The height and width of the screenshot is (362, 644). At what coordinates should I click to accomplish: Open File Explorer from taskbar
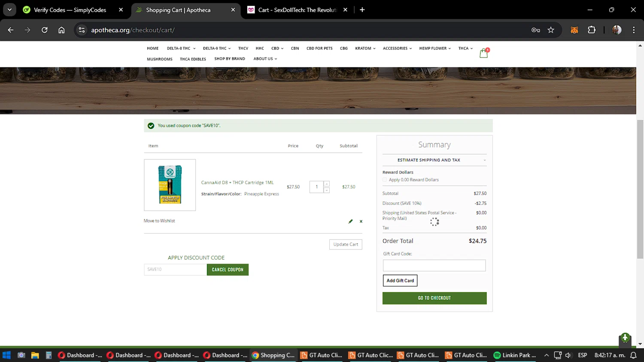coord(35,355)
